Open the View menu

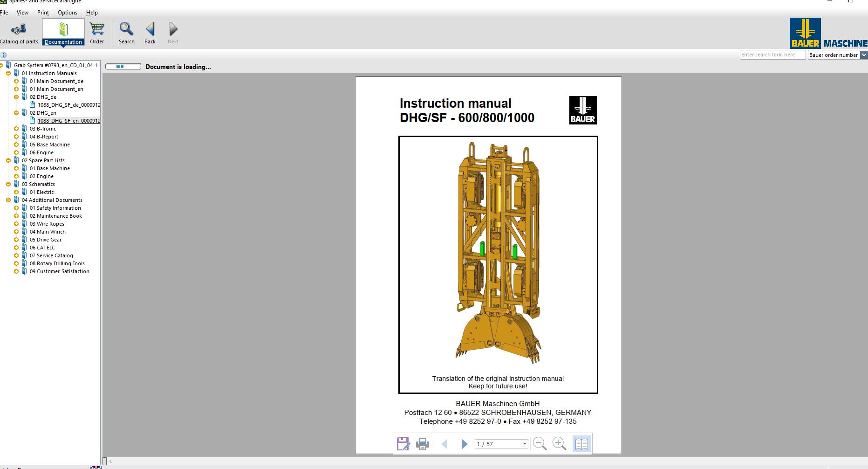pos(22,13)
